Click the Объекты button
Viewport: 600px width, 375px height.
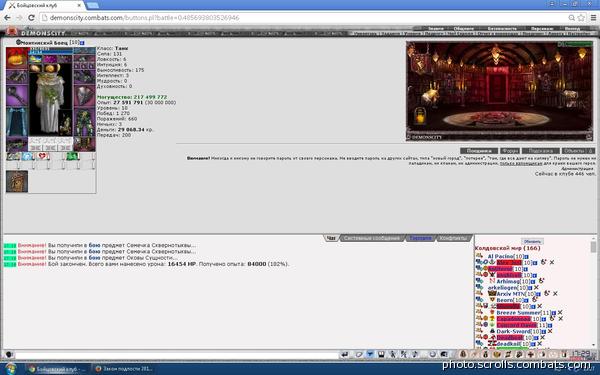coord(578,151)
